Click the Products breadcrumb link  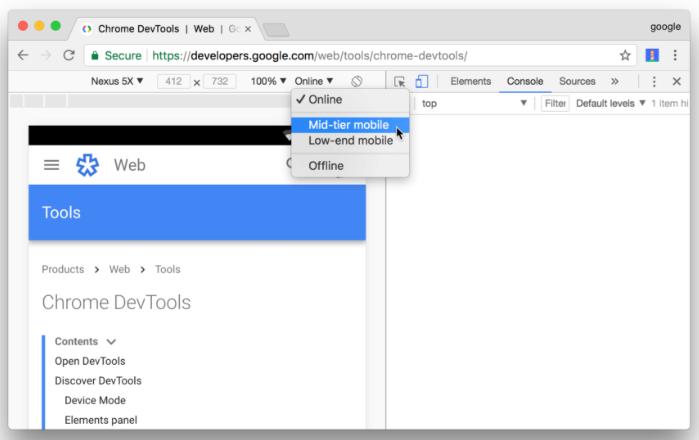tap(63, 269)
